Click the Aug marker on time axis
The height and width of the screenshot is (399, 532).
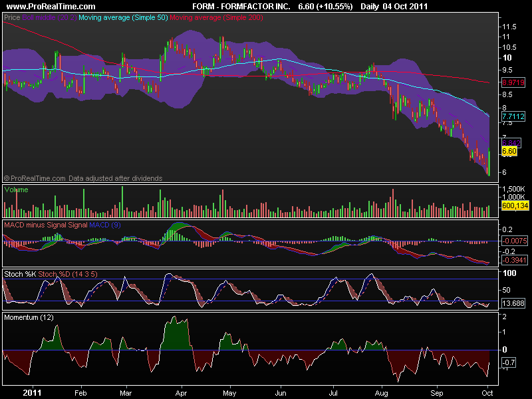(381, 393)
